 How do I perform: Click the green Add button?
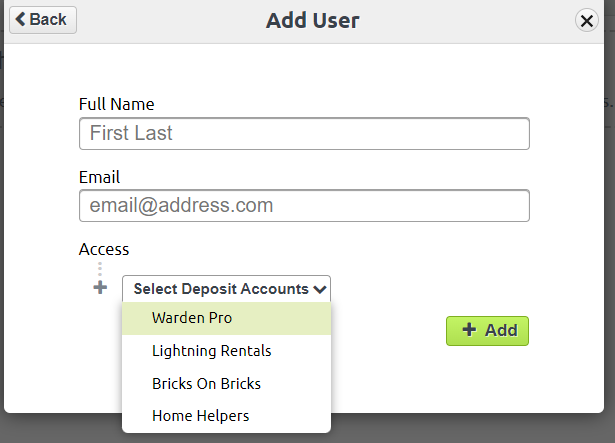click(x=487, y=331)
